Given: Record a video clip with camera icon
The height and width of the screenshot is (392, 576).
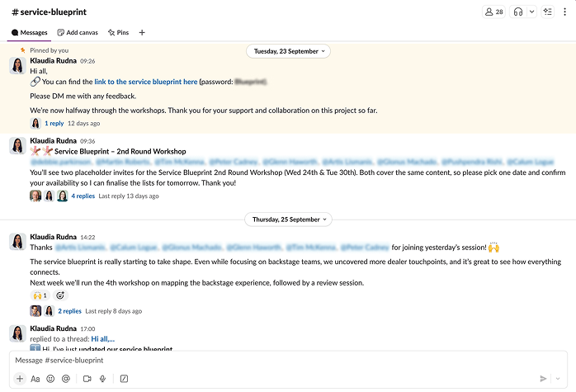Looking at the screenshot, I should click(x=87, y=379).
